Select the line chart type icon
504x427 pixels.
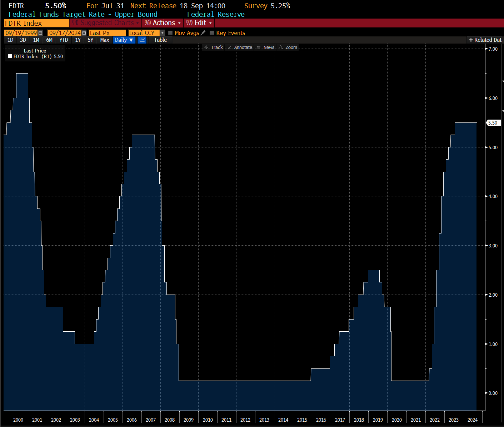pyautogui.click(x=142, y=40)
